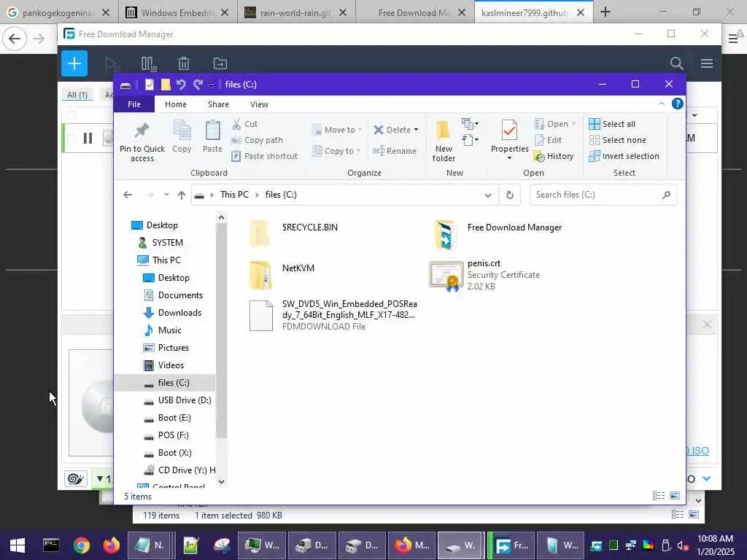
Task: Click the FDM trash delete icon
Action: pos(184,63)
